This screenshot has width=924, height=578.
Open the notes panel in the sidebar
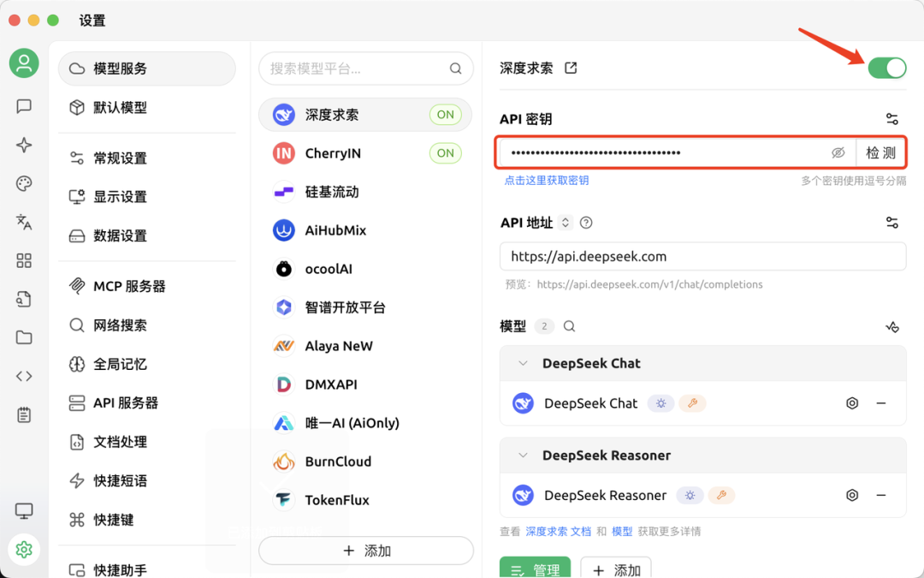coord(23,414)
